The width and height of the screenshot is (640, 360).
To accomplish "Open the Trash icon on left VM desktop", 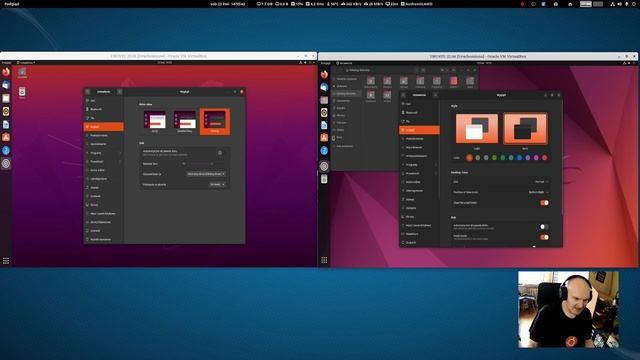I will 22,92.
